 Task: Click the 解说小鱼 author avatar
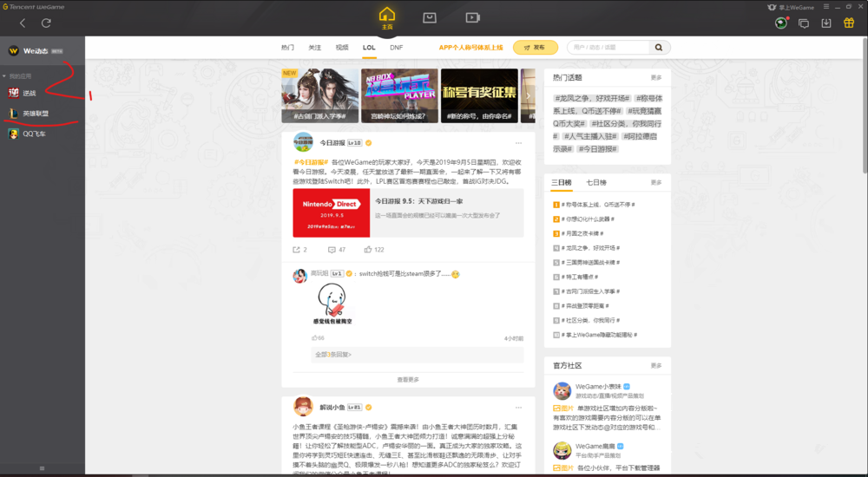[303, 407]
